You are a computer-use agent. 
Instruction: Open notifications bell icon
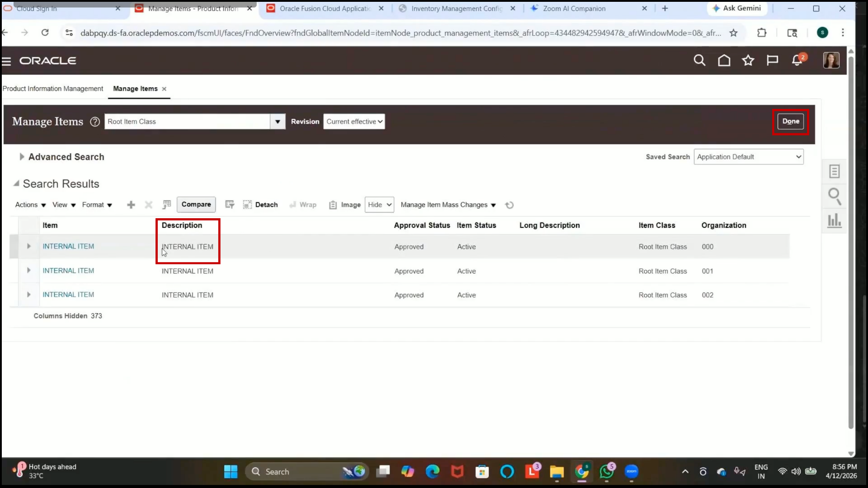pyautogui.click(x=797, y=60)
